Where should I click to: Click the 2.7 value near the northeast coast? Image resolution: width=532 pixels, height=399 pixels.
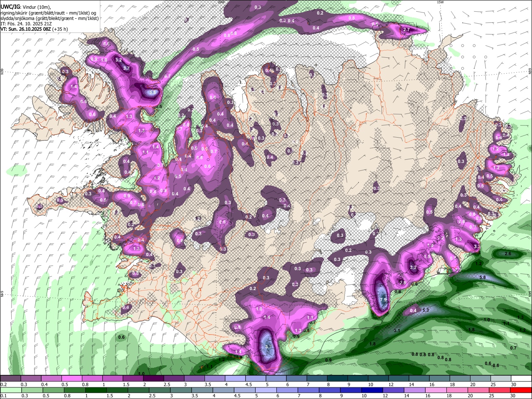(406, 30)
